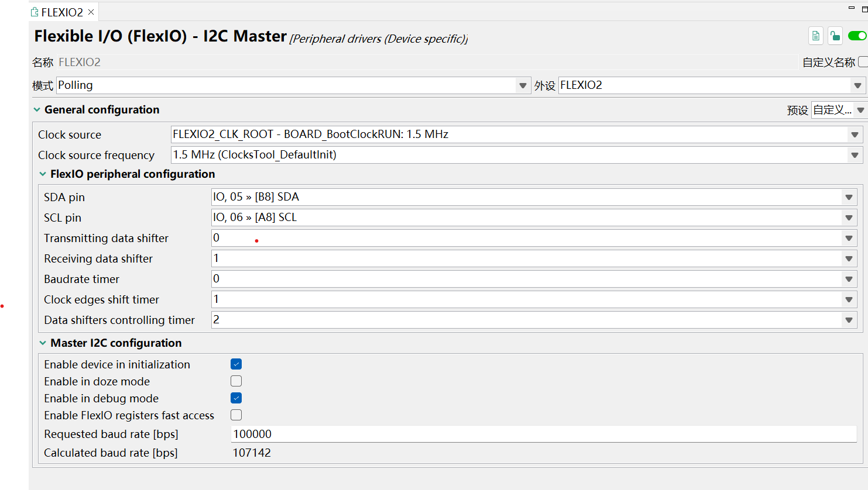Uncheck Enable in debug mode
The height and width of the screenshot is (490, 868).
tap(236, 398)
